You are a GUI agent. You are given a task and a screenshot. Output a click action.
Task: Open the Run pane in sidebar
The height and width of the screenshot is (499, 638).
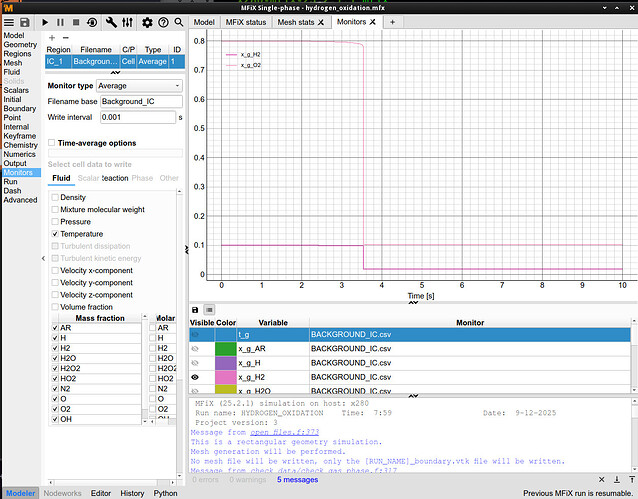[11, 182]
